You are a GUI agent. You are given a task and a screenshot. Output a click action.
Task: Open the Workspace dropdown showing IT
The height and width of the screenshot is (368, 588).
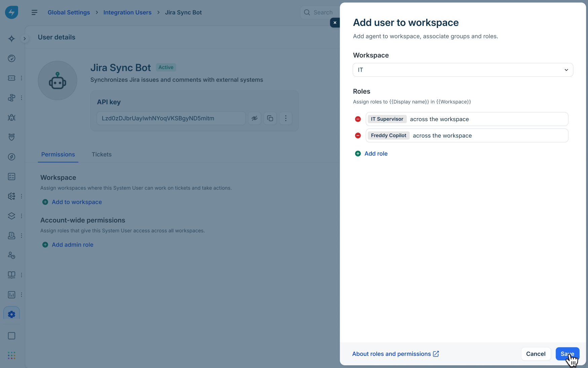pos(463,70)
